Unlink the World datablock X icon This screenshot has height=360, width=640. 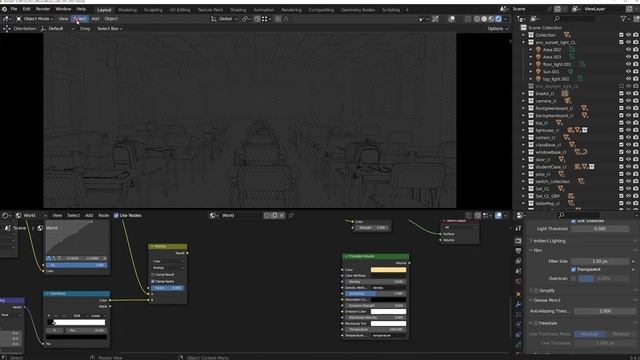click(x=282, y=215)
